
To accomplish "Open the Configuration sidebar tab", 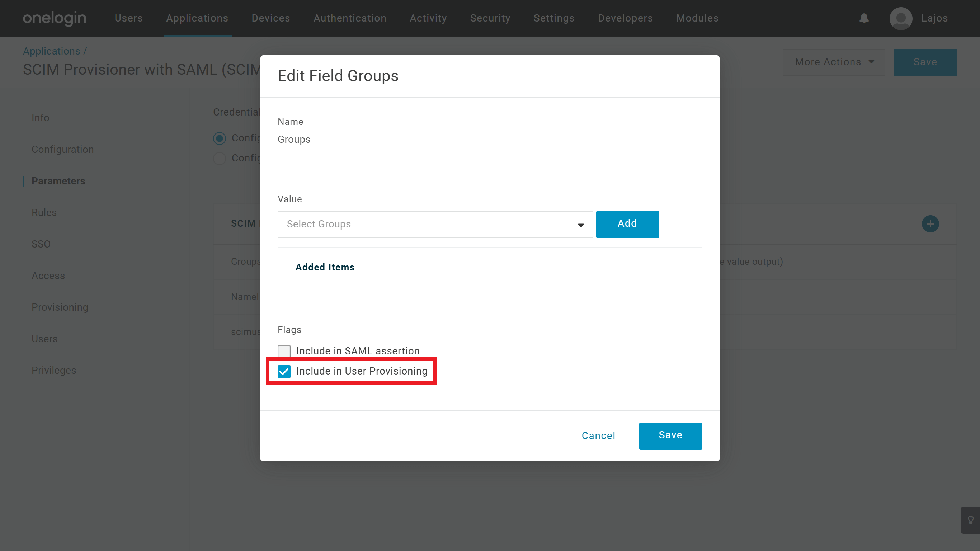I will pos(62,149).
